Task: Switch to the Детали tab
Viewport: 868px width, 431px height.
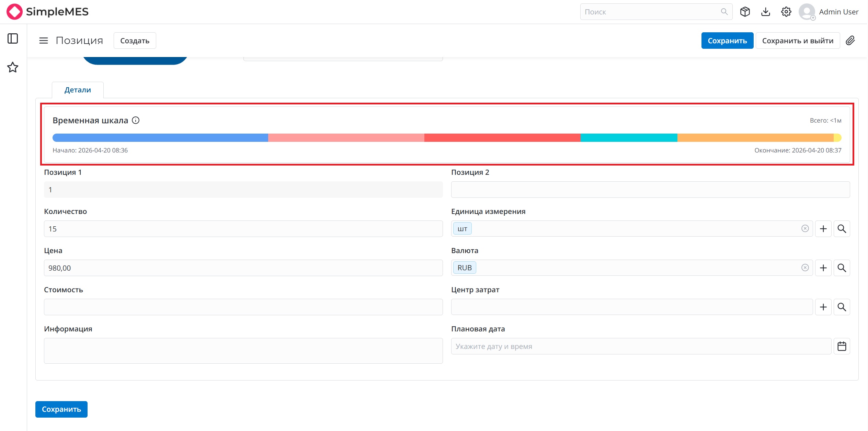Action: pyautogui.click(x=78, y=90)
